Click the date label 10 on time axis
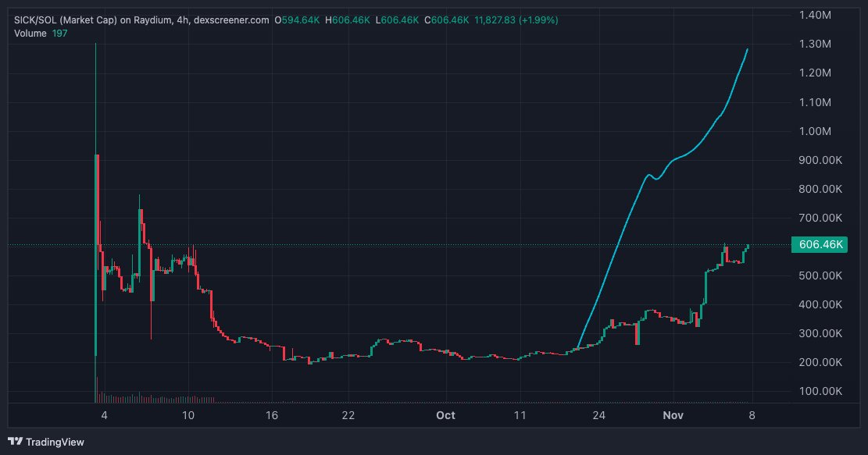 tap(188, 415)
